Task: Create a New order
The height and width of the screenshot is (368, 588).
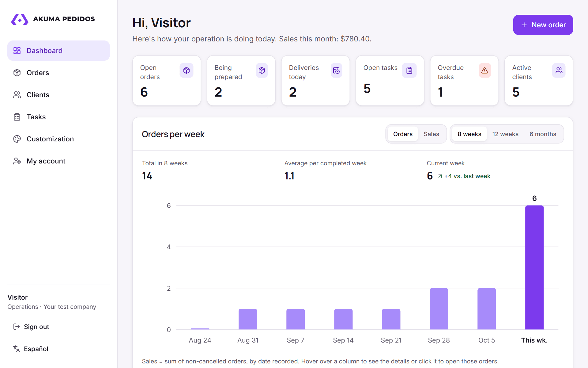Action: 543,25
